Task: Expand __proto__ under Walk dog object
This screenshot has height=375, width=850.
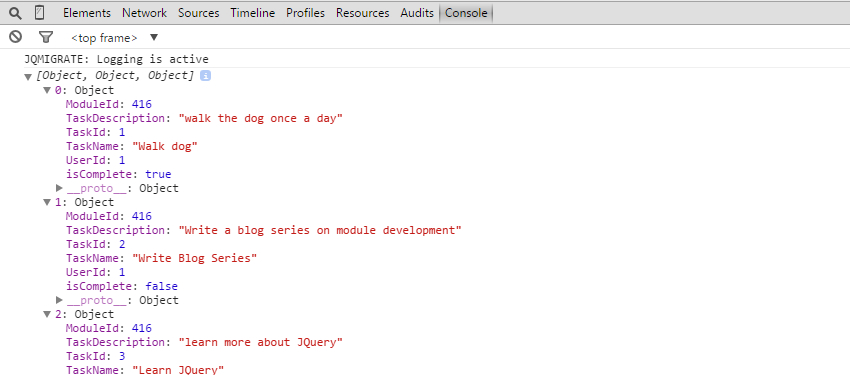Action: (x=59, y=188)
